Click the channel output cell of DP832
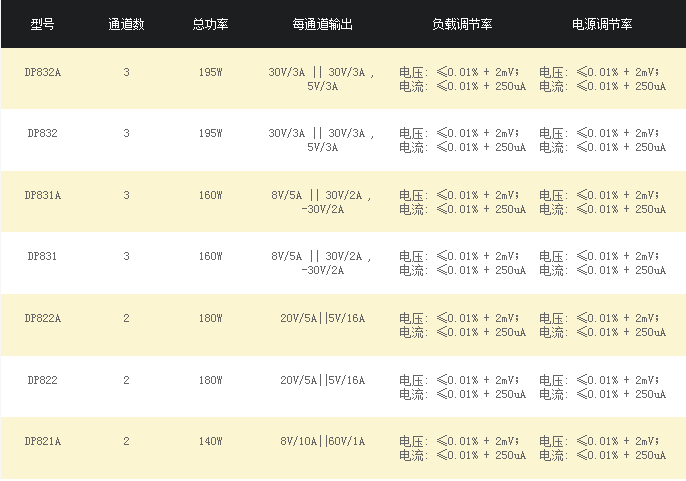Screen dimensions: 686x481 322,140
